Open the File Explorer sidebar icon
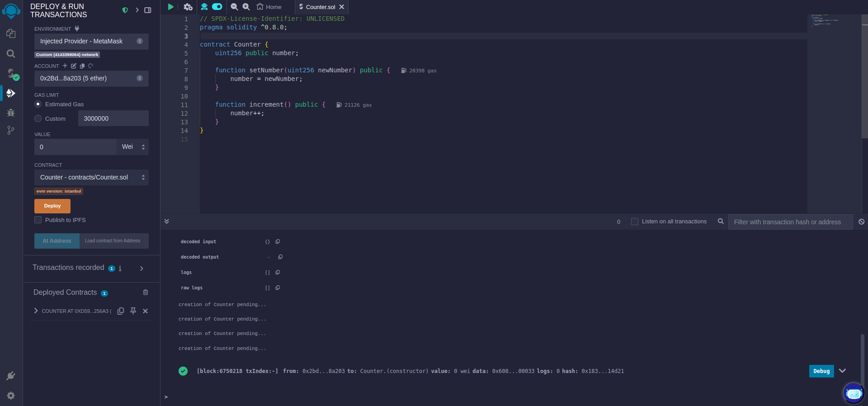Image resolution: width=868 pixels, height=406 pixels. 11,34
